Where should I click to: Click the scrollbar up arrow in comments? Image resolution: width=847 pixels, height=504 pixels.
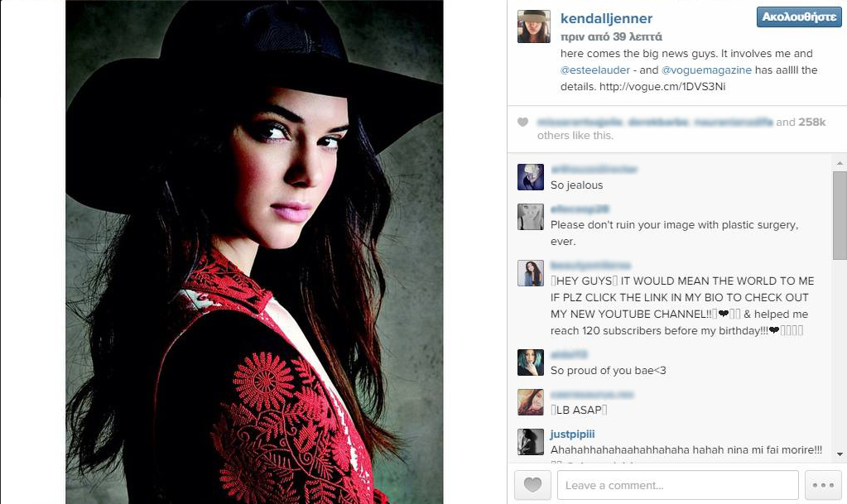click(x=840, y=163)
